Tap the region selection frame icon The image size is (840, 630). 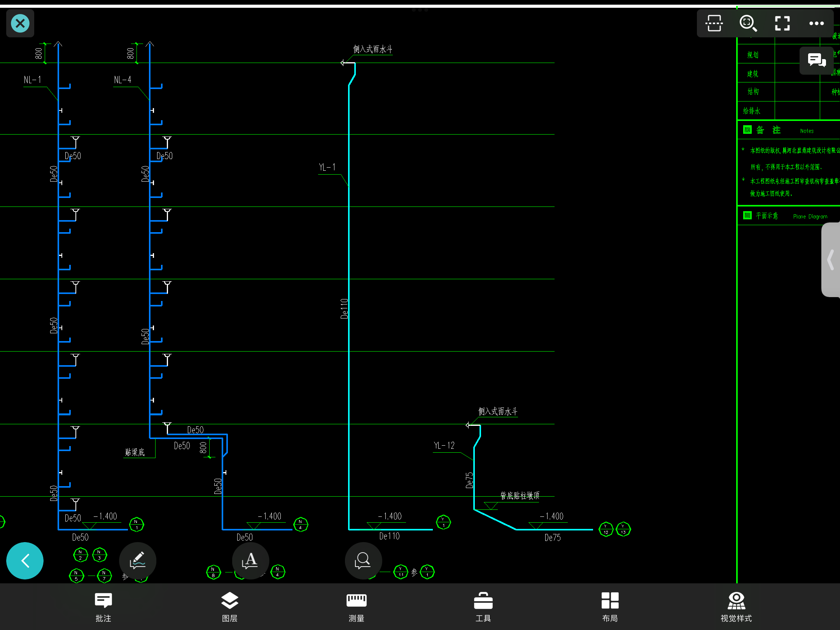click(x=714, y=23)
